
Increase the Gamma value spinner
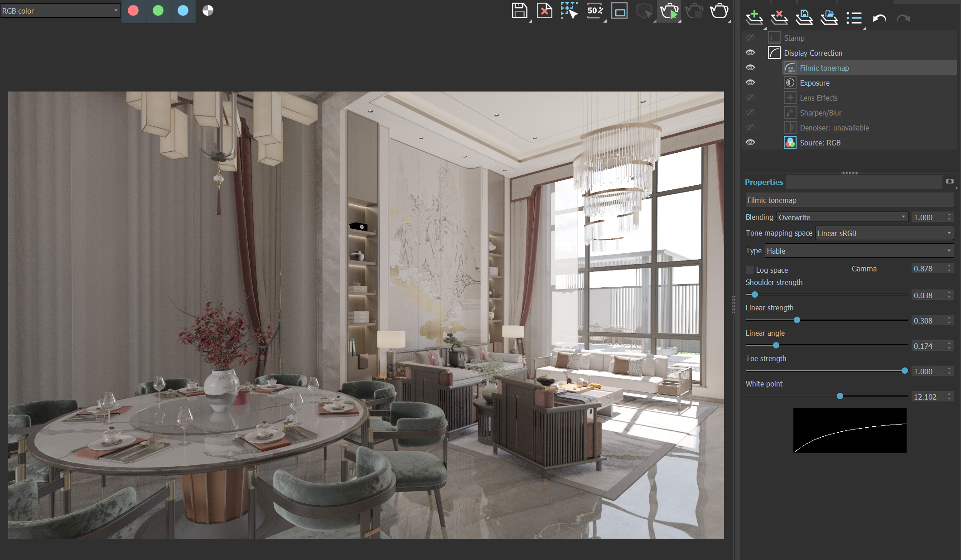[x=949, y=266]
